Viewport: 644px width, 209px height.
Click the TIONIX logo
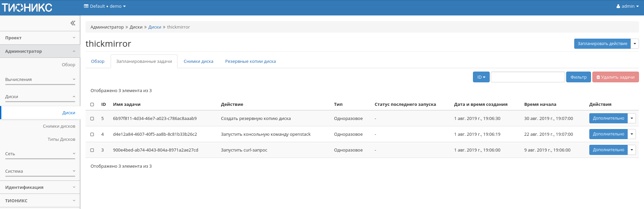point(27,7)
